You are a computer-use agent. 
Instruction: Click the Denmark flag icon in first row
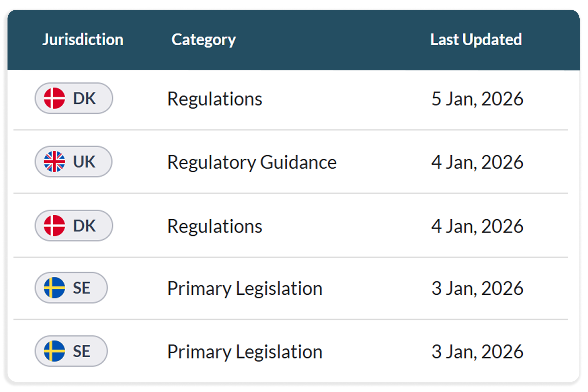click(54, 98)
